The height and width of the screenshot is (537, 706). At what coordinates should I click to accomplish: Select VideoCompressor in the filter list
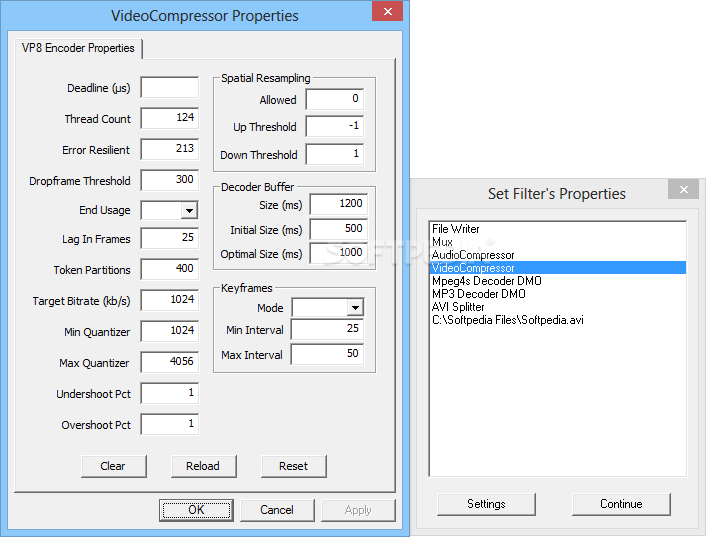[x=558, y=268]
